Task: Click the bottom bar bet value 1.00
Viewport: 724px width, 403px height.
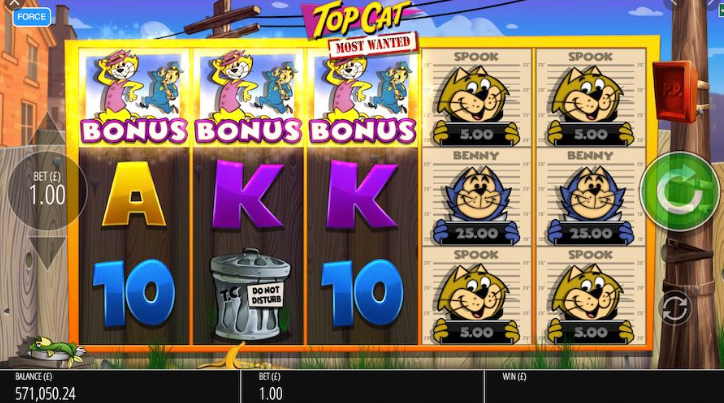Action: [271, 393]
